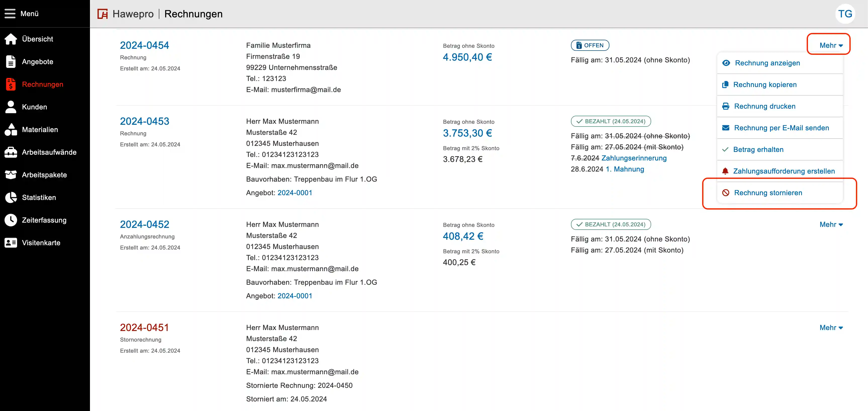The image size is (868, 411).
Task: Click the Rechnungen page title
Action: (x=194, y=14)
